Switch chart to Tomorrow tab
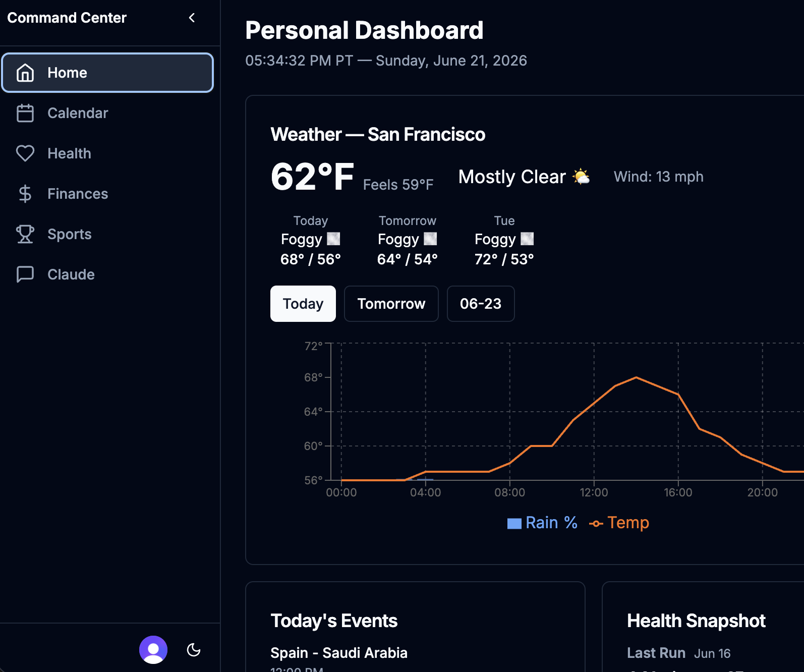This screenshot has height=672, width=804. click(x=391, y=304)
